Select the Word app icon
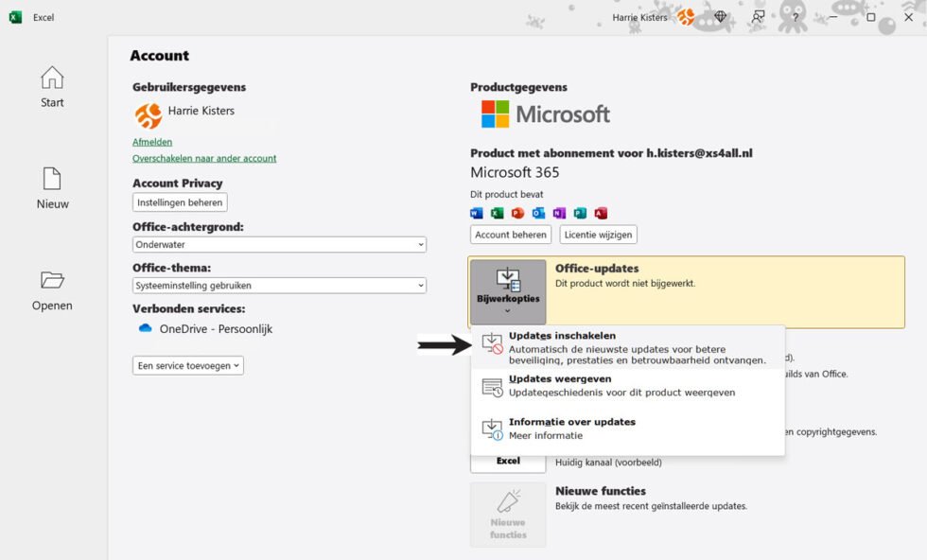The width and height of the screenshot is (927, 560). point(477,213)
